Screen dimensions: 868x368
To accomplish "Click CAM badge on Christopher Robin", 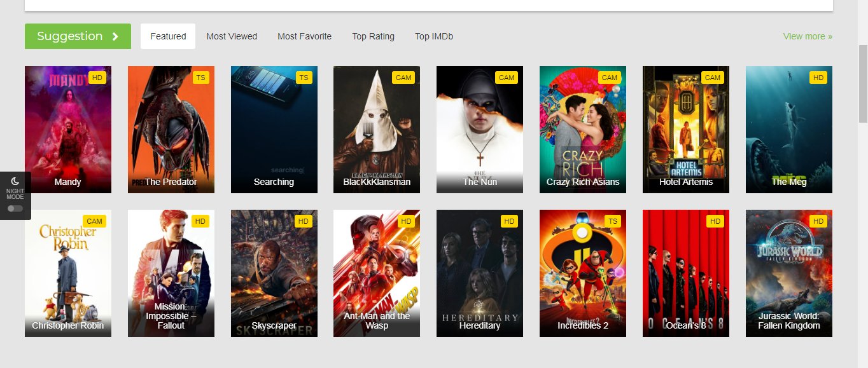I will coord(95,221).
